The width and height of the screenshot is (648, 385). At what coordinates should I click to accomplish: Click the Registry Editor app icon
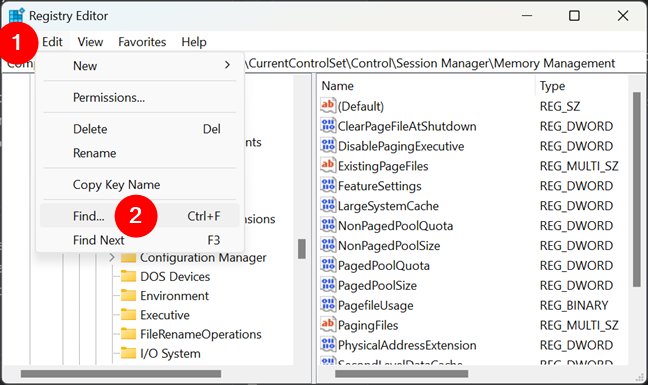point(17,16)
